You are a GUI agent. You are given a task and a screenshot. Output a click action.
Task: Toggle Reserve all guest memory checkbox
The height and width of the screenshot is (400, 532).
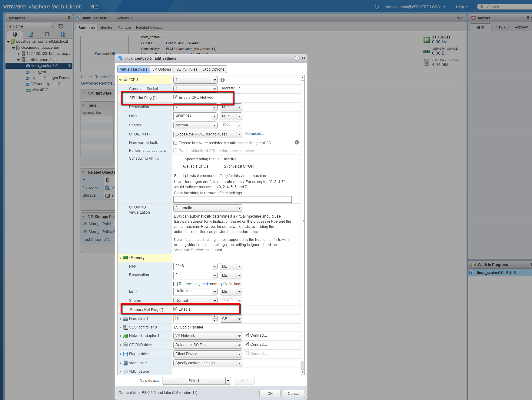(x=175, y=284)
